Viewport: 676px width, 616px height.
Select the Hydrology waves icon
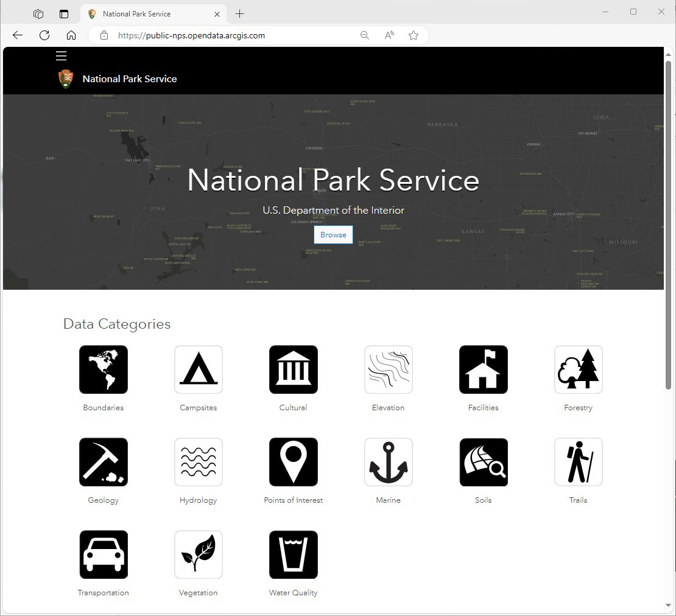coord(198,462)
